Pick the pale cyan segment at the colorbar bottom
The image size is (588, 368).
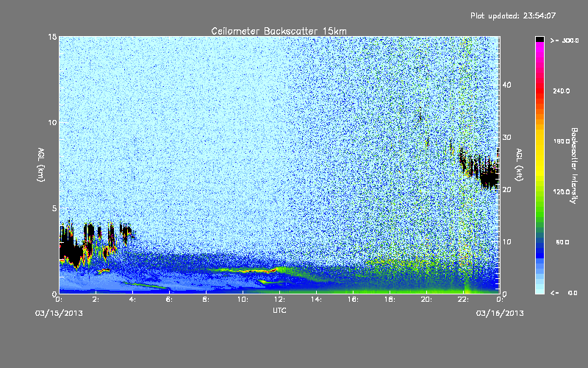539,290
